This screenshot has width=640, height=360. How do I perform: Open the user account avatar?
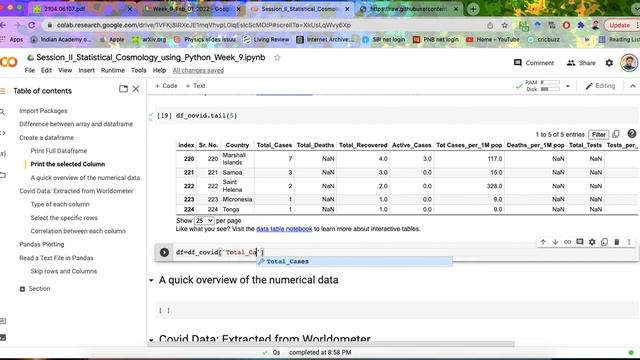point(629,63)
